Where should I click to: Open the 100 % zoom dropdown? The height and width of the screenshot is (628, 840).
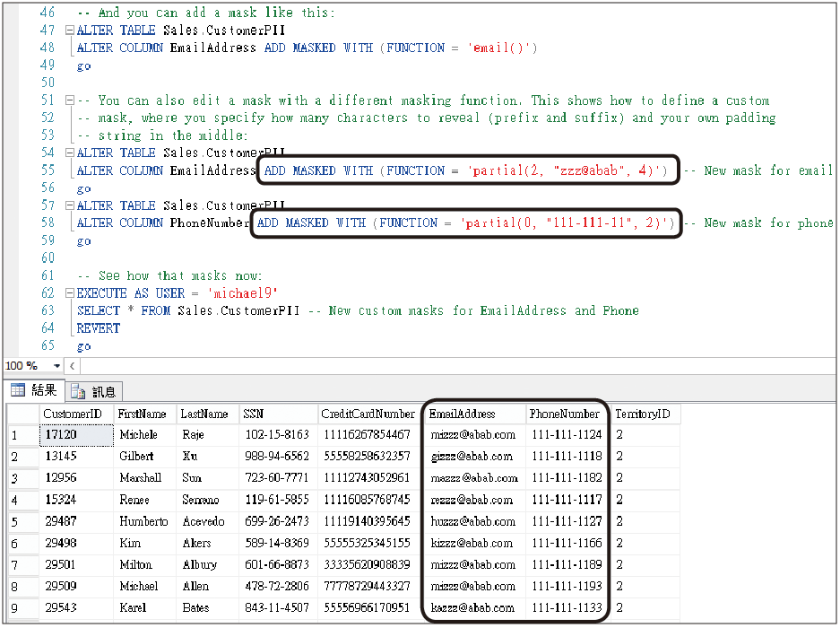click(x=56, y=366)
